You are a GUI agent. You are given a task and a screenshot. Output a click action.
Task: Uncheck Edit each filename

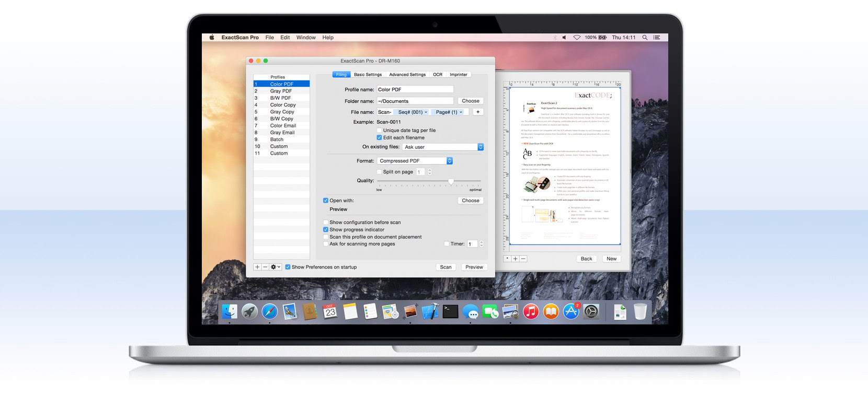tap(379, 137)
